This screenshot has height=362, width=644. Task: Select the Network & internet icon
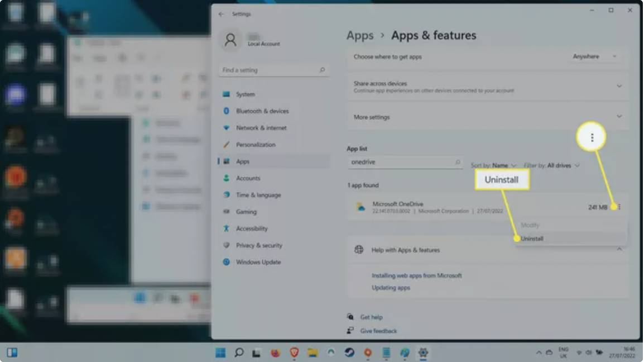pos(226,128)
